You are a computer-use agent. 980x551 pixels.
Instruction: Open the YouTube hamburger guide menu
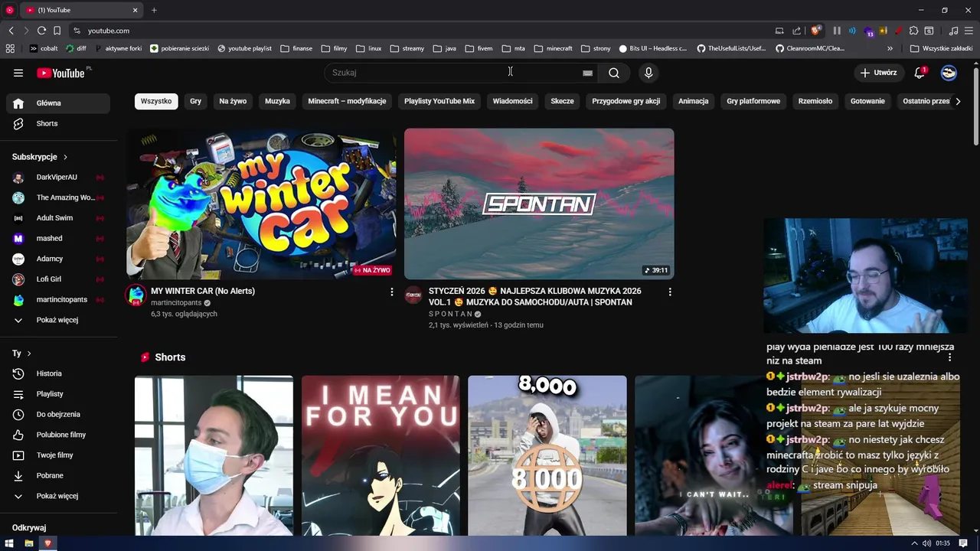click(18, 73)
